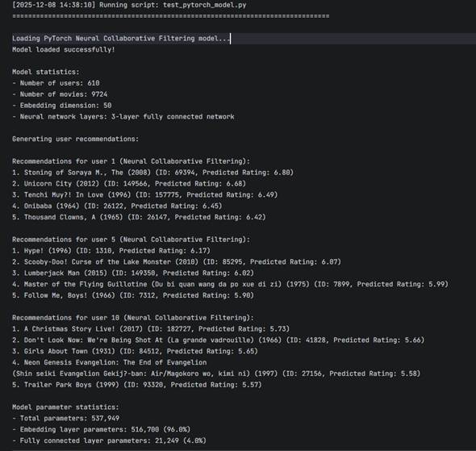
Task: Click the equals-sign separator line below timestamp
Action: pyautogui.click(x=171, y=16)
